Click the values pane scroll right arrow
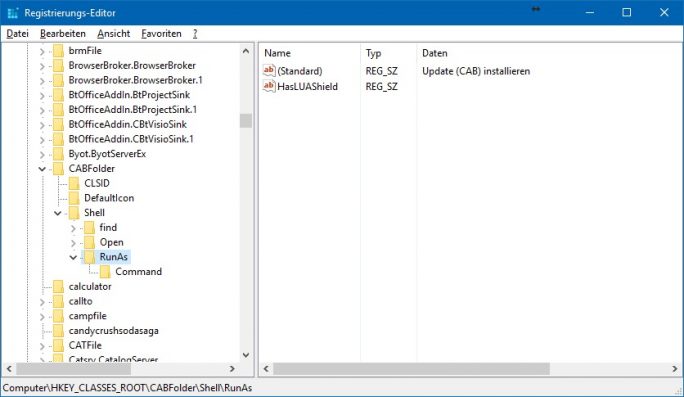 point(675,369)
